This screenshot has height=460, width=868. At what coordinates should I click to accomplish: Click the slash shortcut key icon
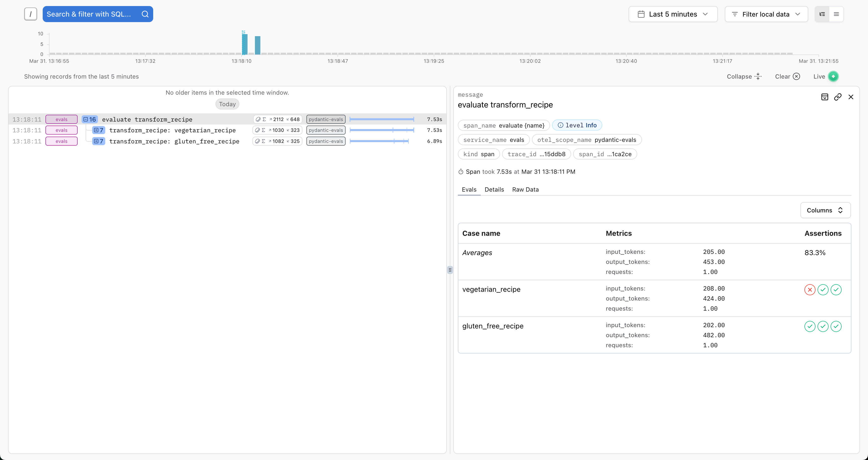31,14
